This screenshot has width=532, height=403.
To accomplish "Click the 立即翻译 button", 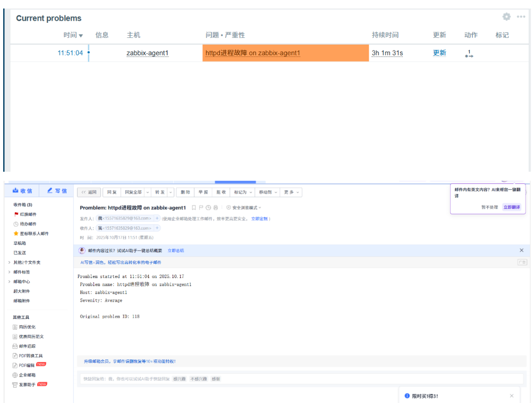I will (x=512, y=207).
